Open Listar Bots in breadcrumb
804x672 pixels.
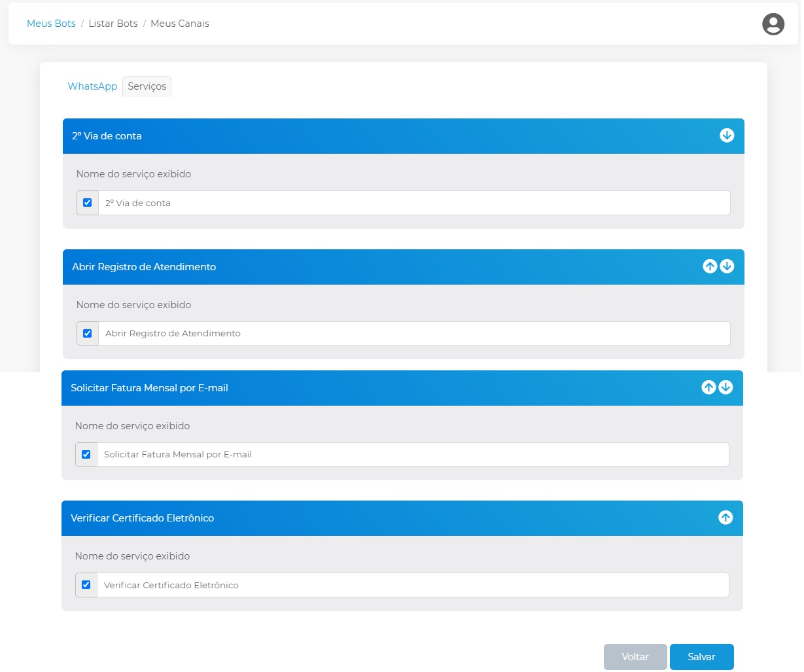113,24
